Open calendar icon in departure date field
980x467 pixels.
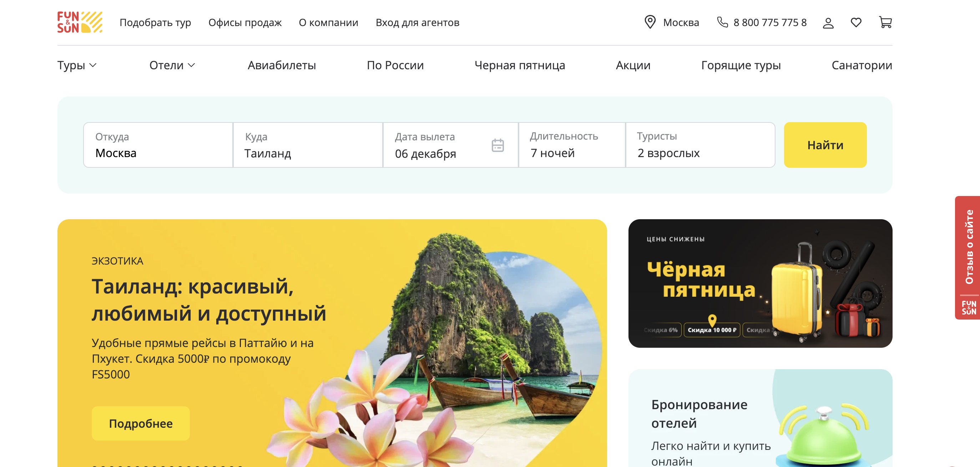[497, 145]
